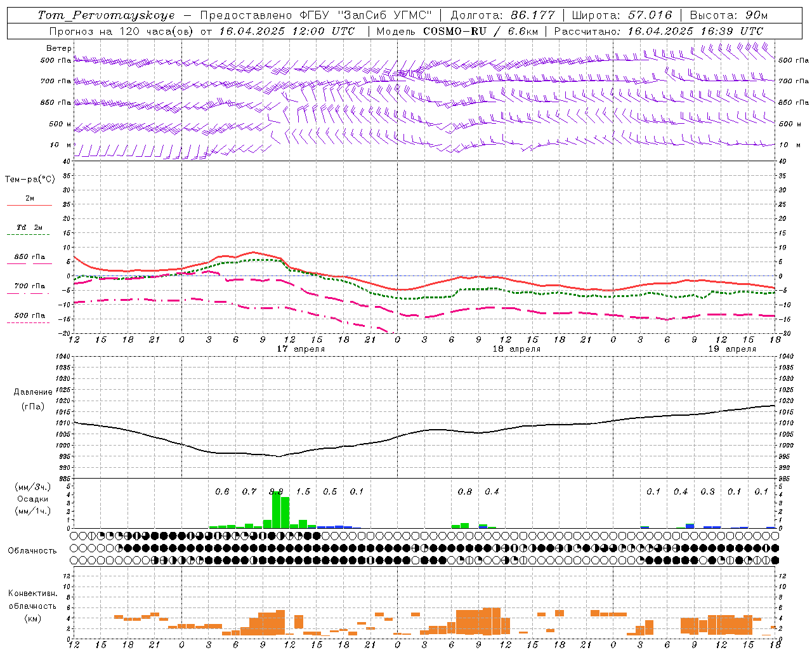The width and height of the screenshot is (812, 650).
Task: Click the wind panel label "Ветер"
Action: coord(59,48)
